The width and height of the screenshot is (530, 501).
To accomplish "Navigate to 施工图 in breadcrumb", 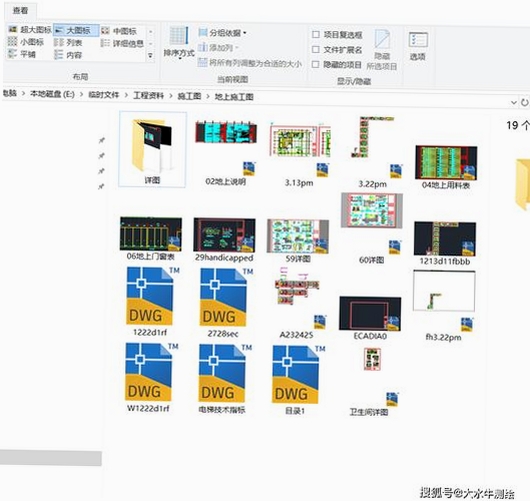I will tap(189, 96).
